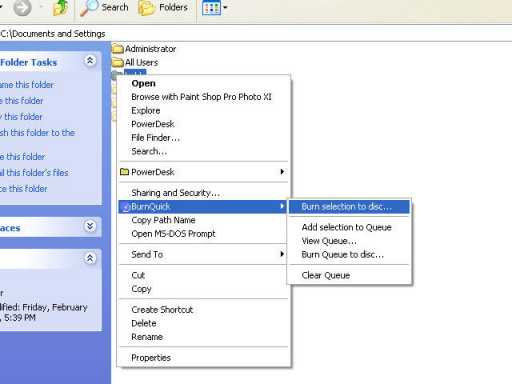Collapse the Folder Tasks panel chevron
The width and height of the screenshot is (512, 384).
(x=90, y=61)
